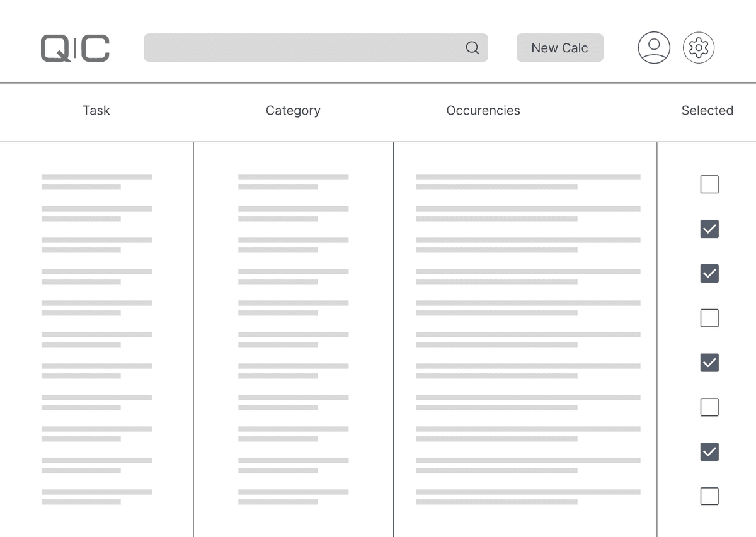The width and height of the screenshot is (756, 537).
Task: Click the QIC logo
Action: pyautogui.click(x=75, y=48)
